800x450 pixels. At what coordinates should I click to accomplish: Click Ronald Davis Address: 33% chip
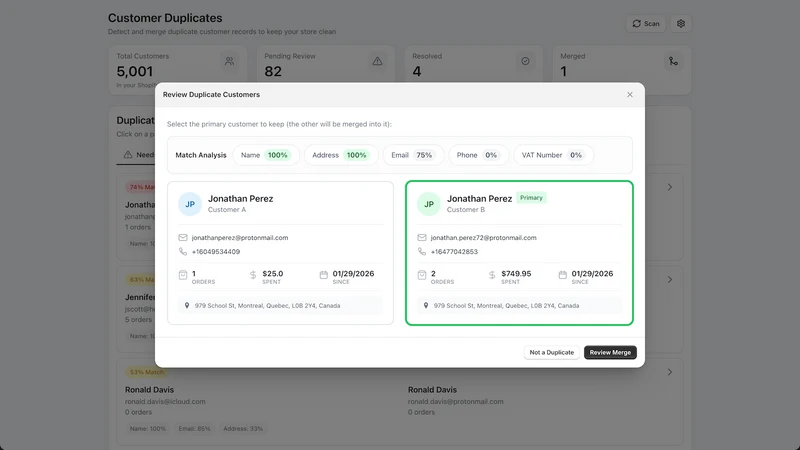click(243, 429)
